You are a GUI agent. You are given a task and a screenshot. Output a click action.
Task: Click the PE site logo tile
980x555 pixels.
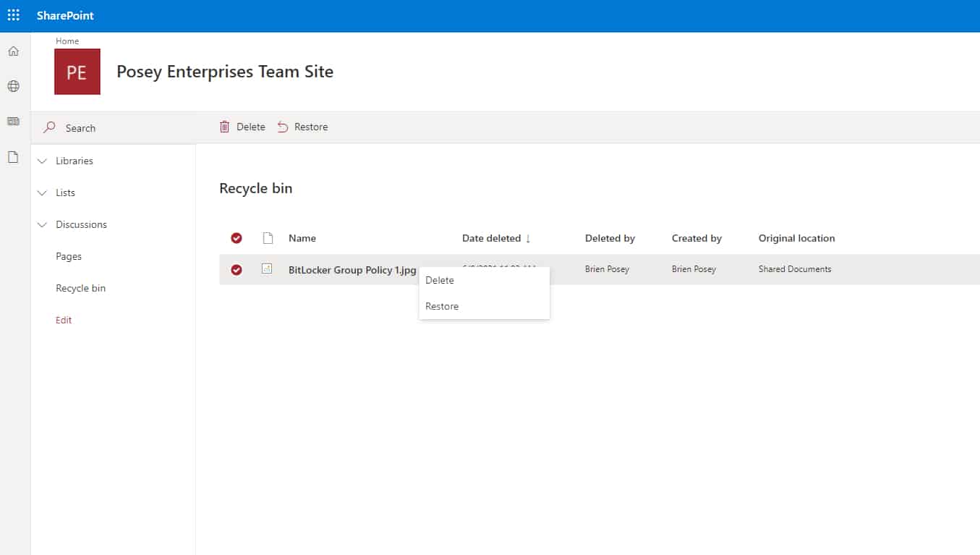click(x=77, y=72)
